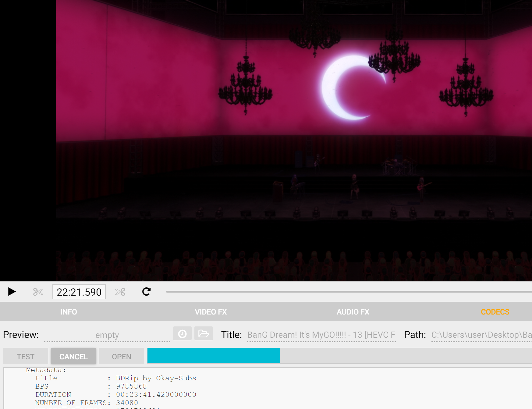Screen dimensions: 532x409
Task: Click the cyan encoding progress bar
Action: point(214,356)
